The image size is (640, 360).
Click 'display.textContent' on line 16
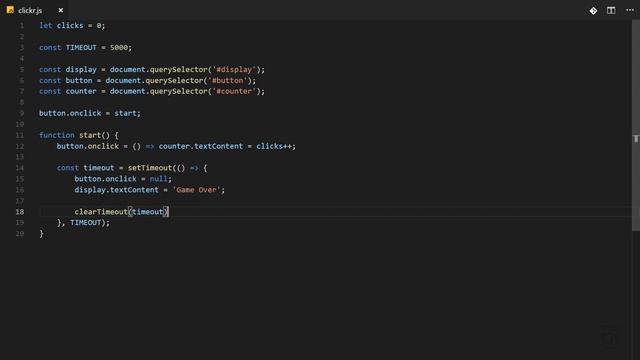pos(116,190)
